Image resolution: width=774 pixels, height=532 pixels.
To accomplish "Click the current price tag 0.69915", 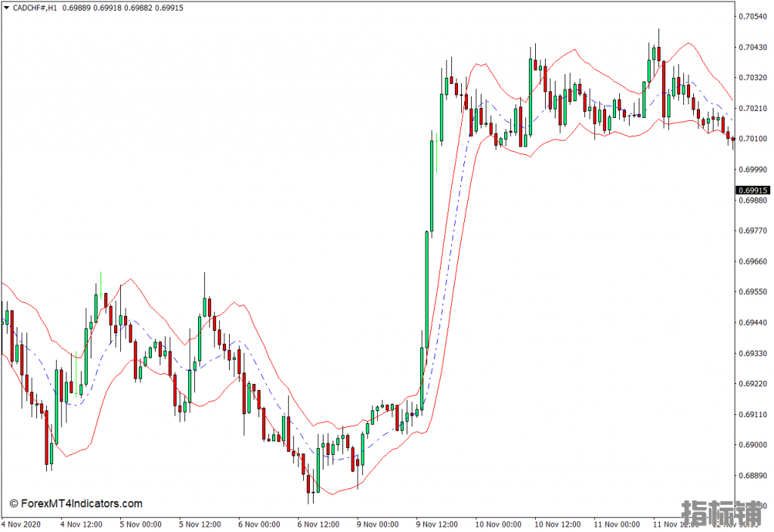I will [x=753, y=190].
